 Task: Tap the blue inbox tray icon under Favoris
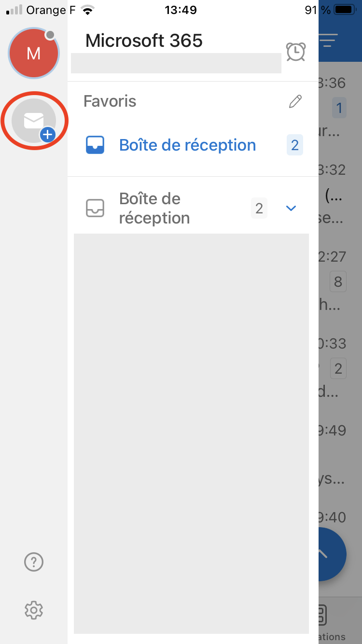click(x=95, y=145)
